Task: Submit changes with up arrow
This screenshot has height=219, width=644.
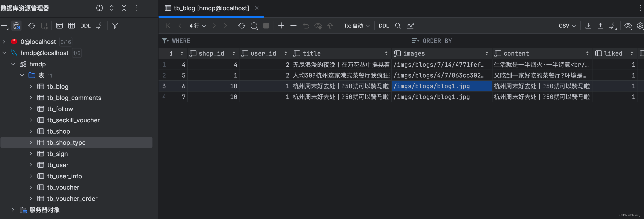Action: [330, 26]
